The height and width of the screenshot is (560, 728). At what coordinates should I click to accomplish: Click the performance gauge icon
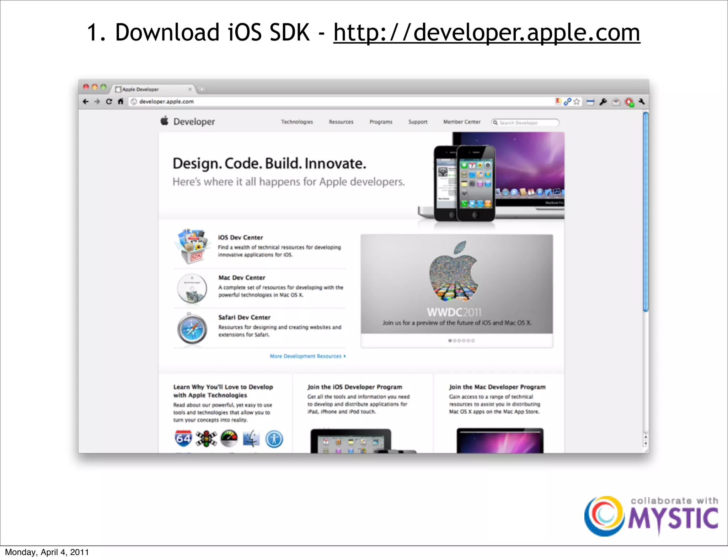[229, 438]
